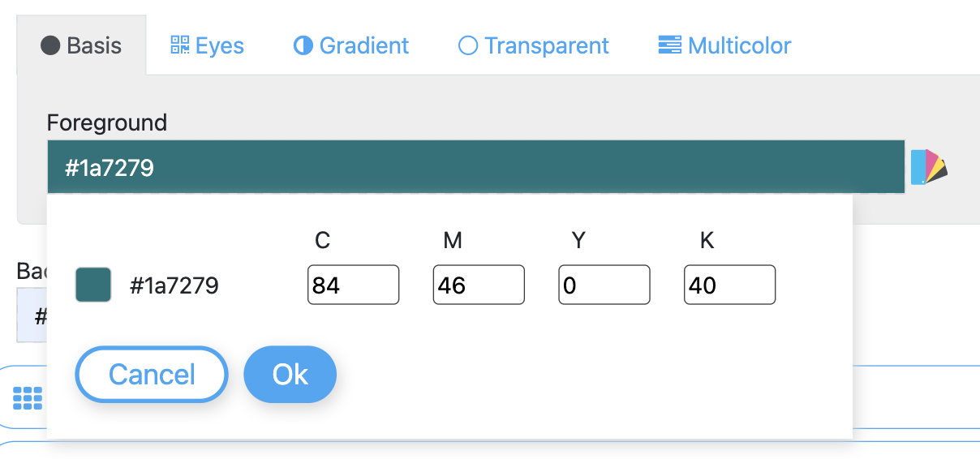The width and height of the screenshot is (980, 459).
Task: Cancel the CMYK color dialog
Action: pyautogui.click(x=152, y=374)
